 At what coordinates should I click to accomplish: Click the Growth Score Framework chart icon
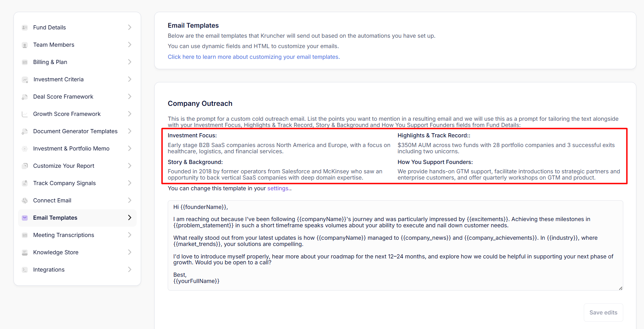[x=25, y=114]
